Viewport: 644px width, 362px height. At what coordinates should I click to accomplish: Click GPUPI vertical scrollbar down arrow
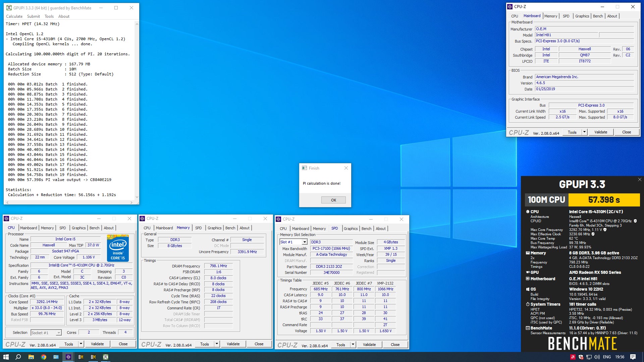tap(137, 197)
